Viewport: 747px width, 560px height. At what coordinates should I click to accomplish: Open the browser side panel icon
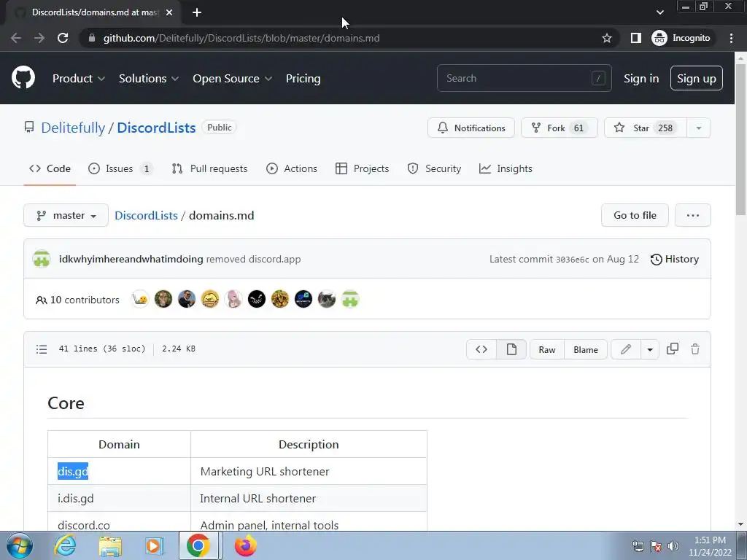(635, 38)
